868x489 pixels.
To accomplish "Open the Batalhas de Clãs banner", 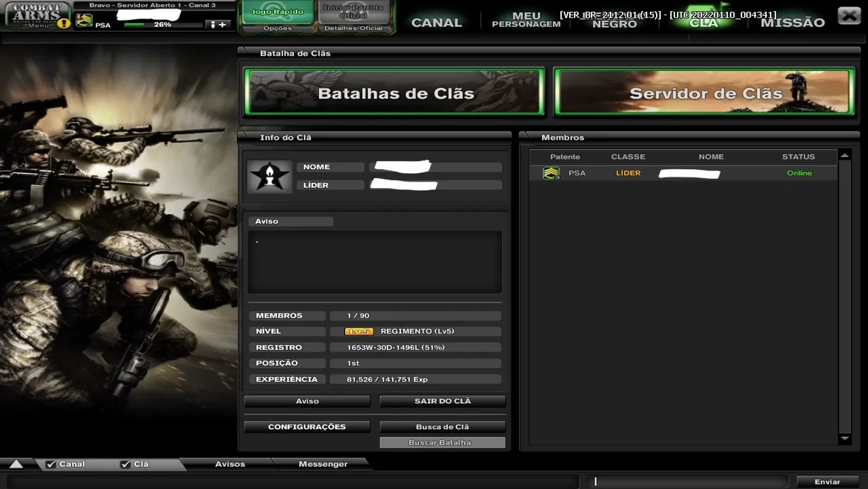I will click(394, 92).
